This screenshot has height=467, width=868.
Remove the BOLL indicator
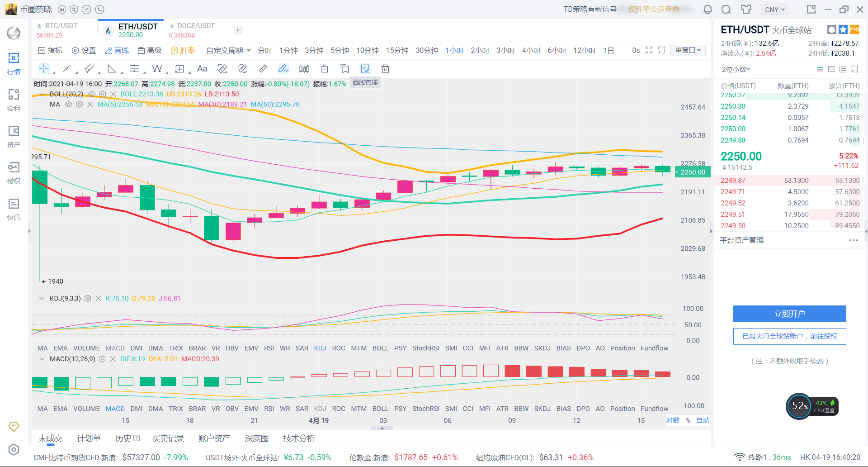[113, 94]
